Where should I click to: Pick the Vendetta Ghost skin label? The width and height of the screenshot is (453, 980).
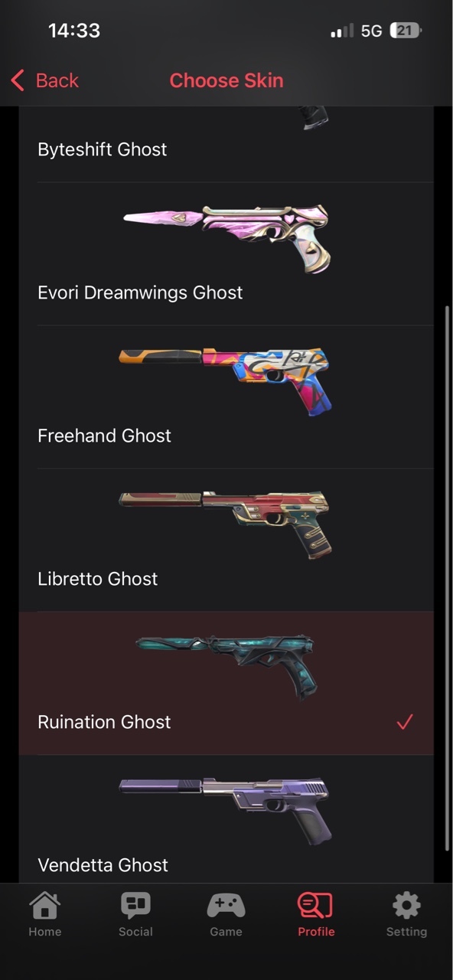[x=103, y=865]
